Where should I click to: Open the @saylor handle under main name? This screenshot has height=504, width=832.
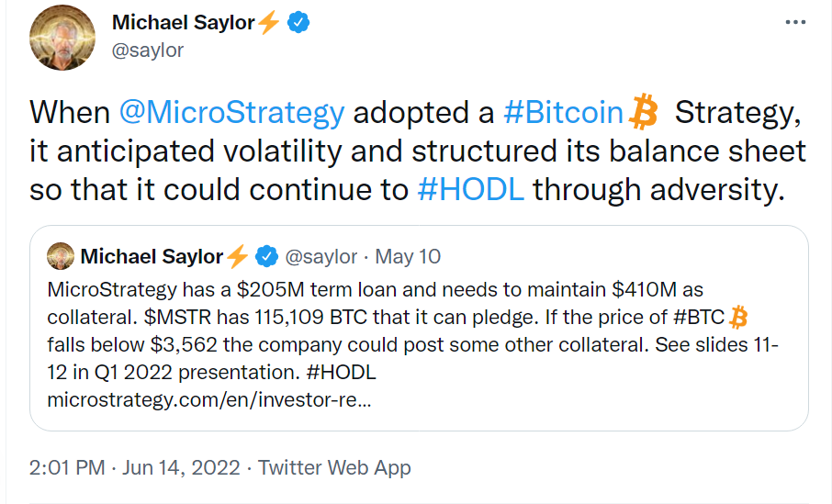[x=148, y=50]
